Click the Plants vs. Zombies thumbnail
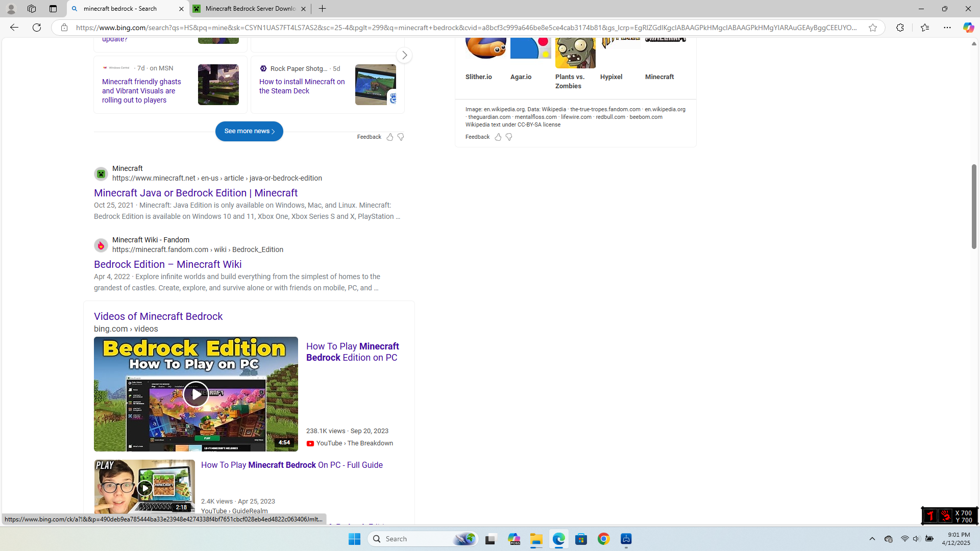Image resolution: width=980 pixels, height=551 pixels. (576, 53)
